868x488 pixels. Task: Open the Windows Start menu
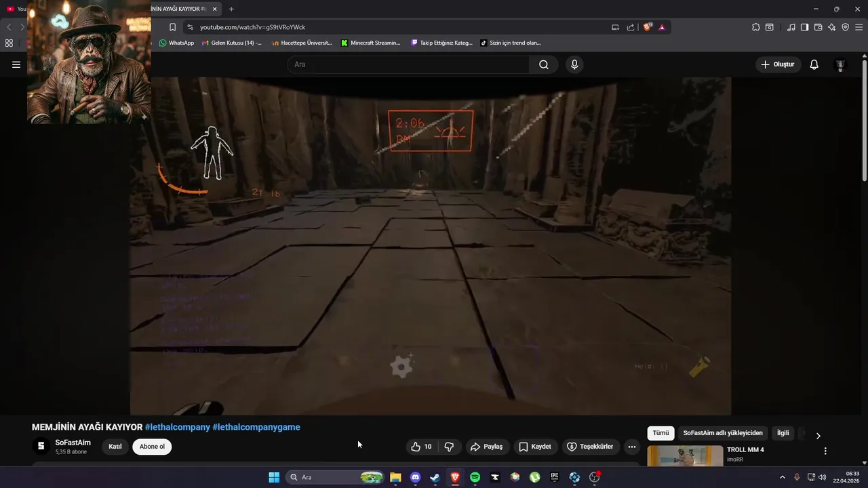point(274,477)
